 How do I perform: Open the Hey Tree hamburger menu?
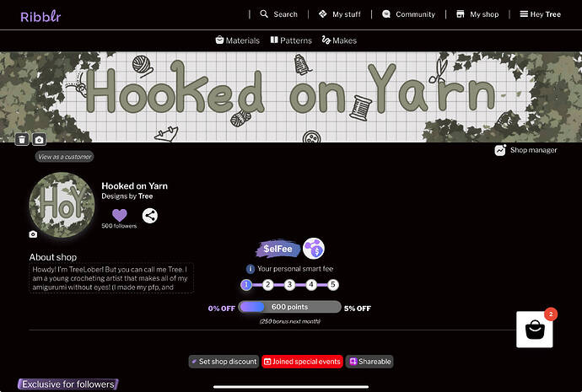[540, 14]
